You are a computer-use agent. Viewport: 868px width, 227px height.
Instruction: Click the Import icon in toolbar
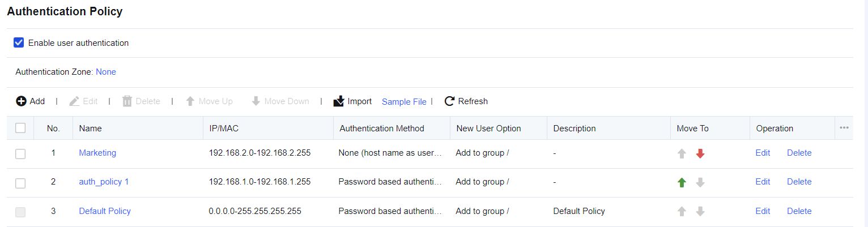click(339, 101)
